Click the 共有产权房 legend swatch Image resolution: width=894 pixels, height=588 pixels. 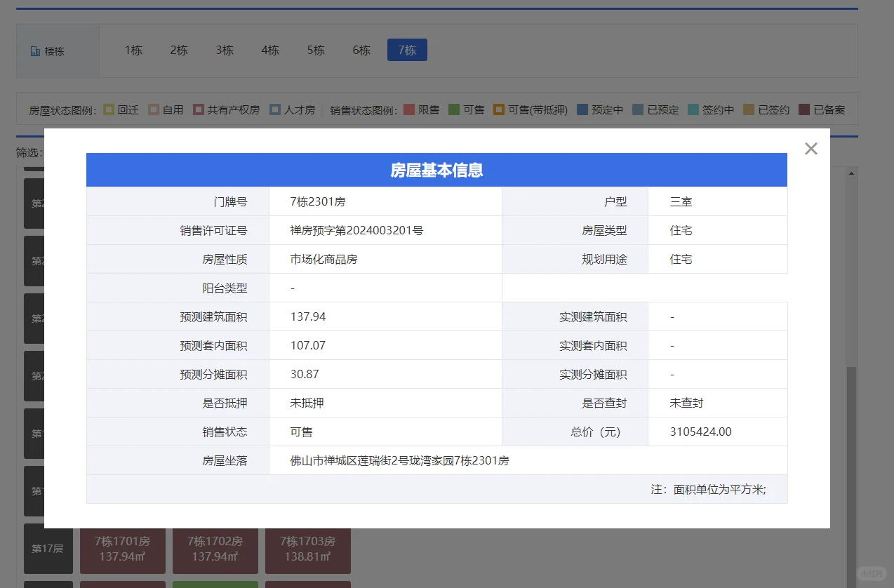(199, 109)
